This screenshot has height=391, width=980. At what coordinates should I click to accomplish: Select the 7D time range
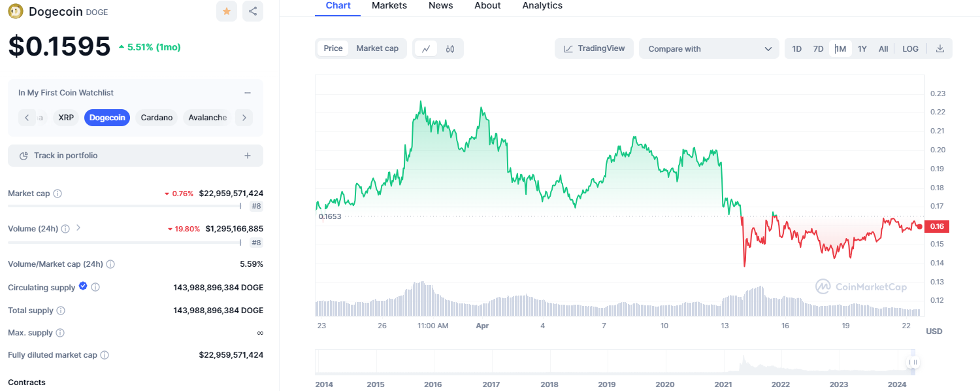[x=818, y=49]
